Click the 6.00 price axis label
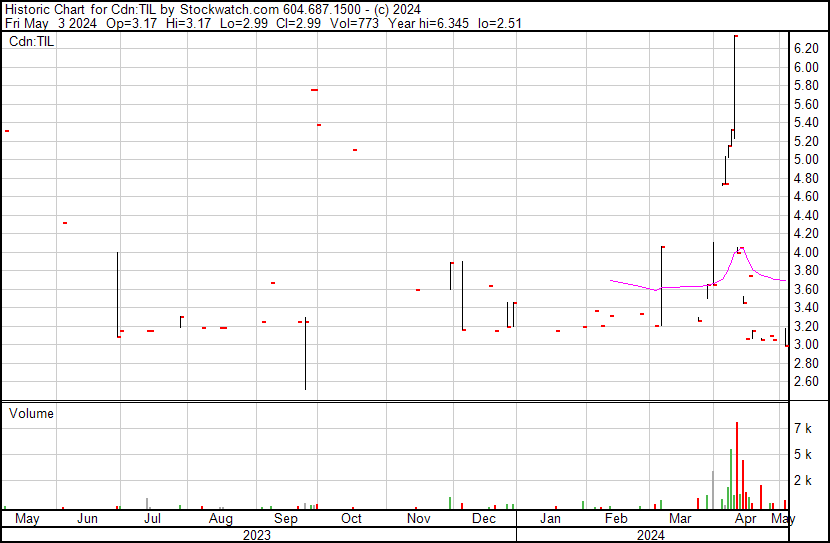830x543 pixels. [806, 67]
